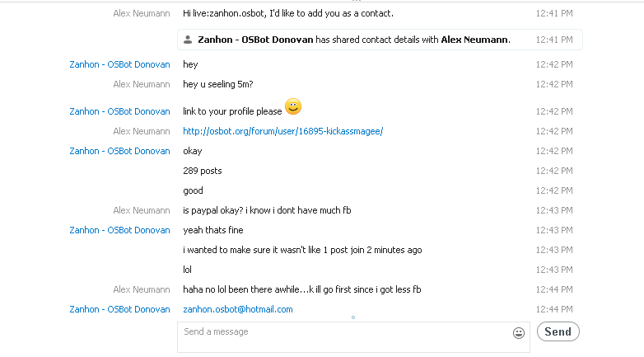Click the 12:44 PM timestamp beside email

(554, 309)
